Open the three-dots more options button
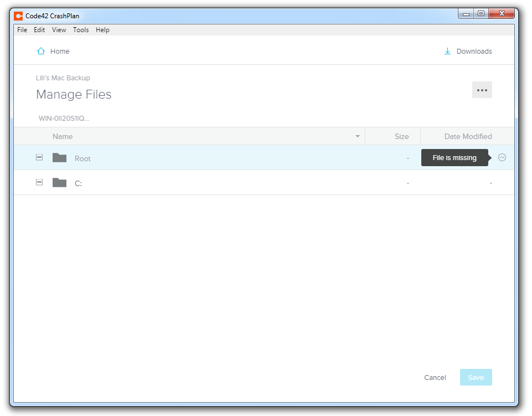This screenshot has width=532, height=416. [x=482, y=90]
